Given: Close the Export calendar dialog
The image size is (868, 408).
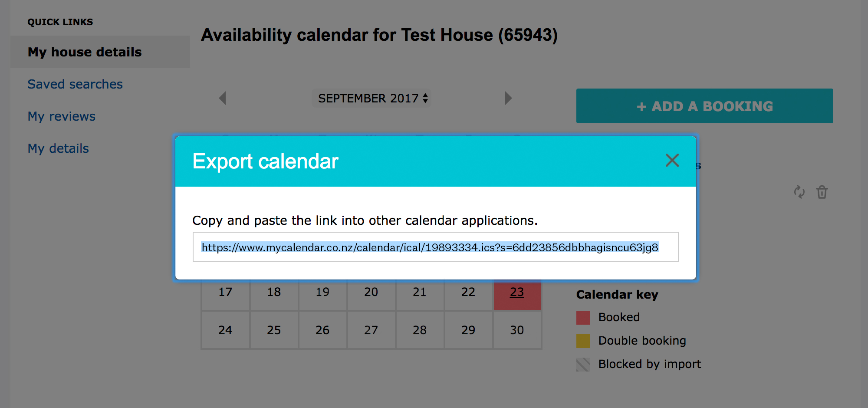Looking at the screenshot, I should (x=672, y=161).
